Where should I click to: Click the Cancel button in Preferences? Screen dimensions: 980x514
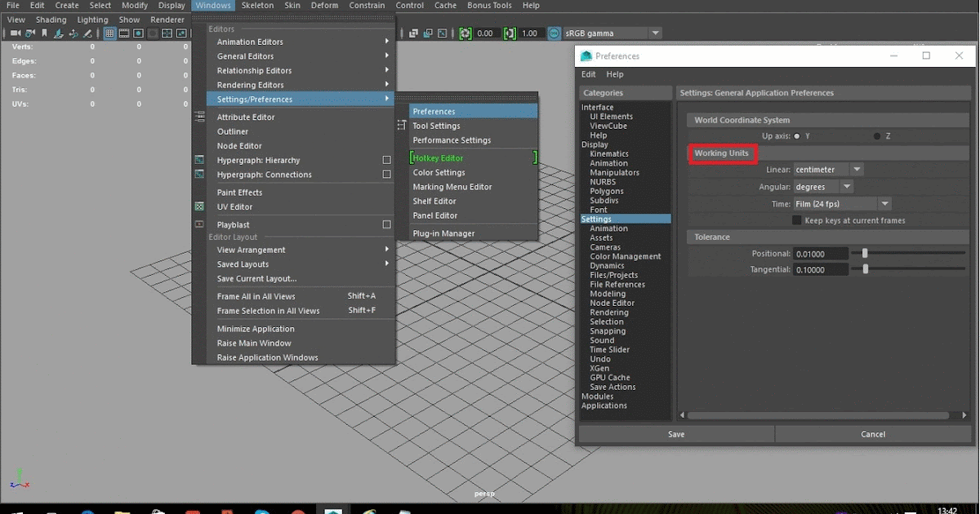click(x=872, y=434)
